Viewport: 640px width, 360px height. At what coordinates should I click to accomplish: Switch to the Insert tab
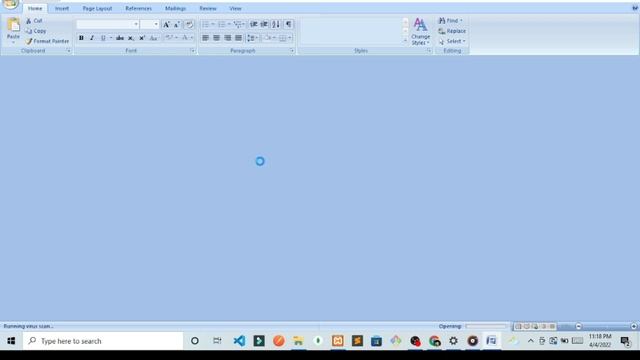coord(62,9)
